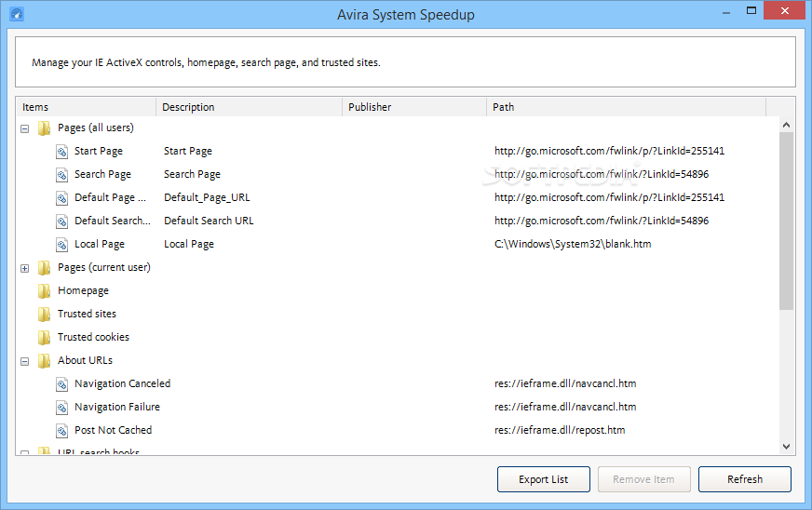
Task: Click Default Search row's LinkId=54896 path
Action: (602, 221)
